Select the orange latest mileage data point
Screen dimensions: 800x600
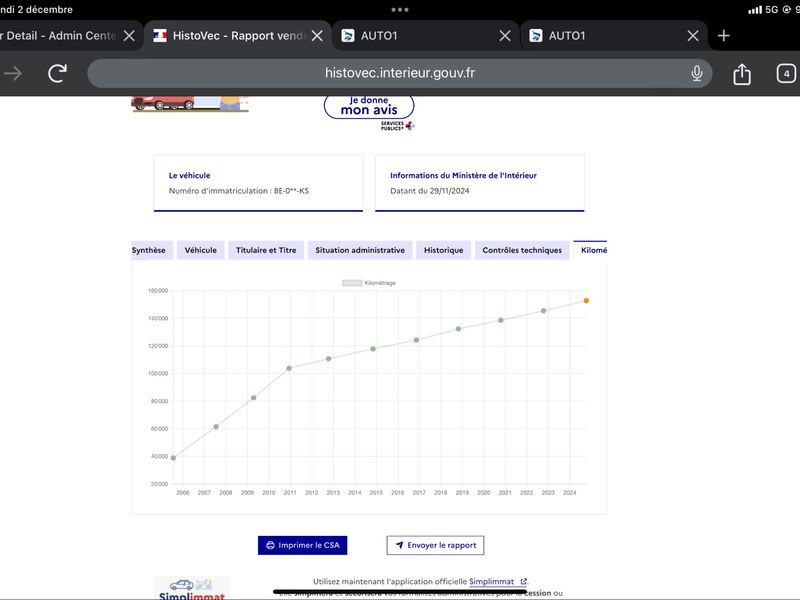coord(586,301)
